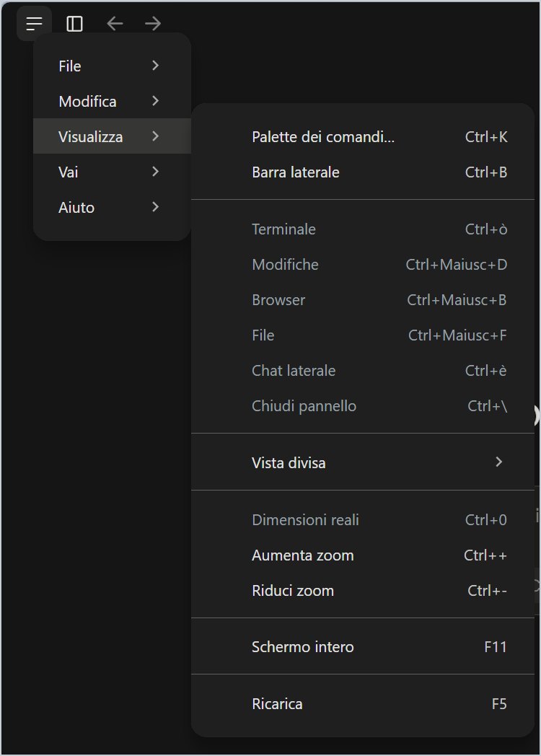The height and width of the screenshot is (756, 541).
Task: Choose Browser in Visualizza submenu
Action: coord(363,300)
